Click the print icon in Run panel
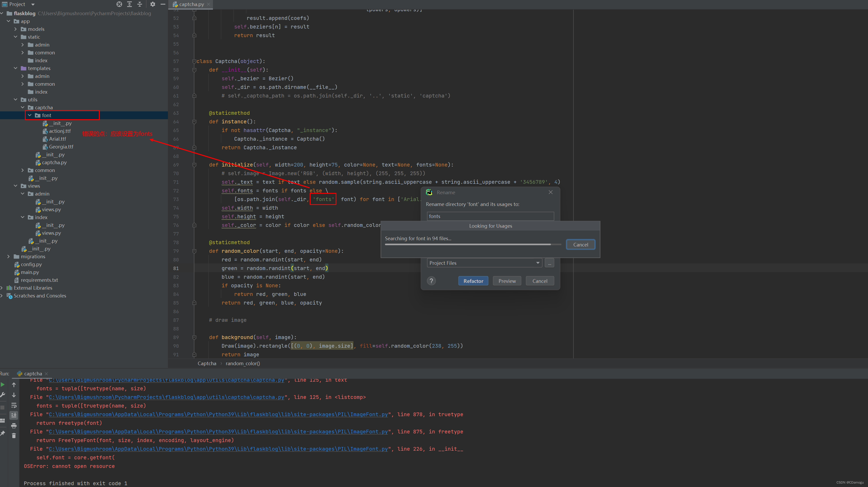 pos(14,426)
